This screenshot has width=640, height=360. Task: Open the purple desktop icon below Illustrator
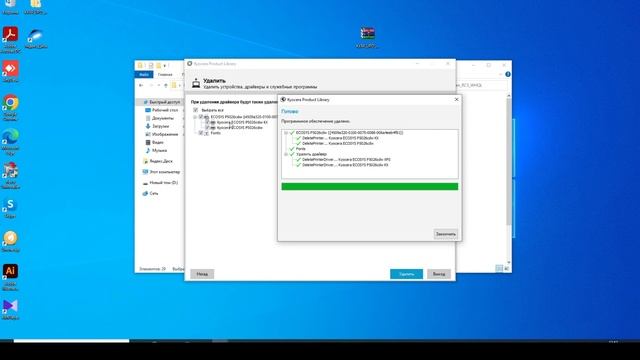coord(11,309)
